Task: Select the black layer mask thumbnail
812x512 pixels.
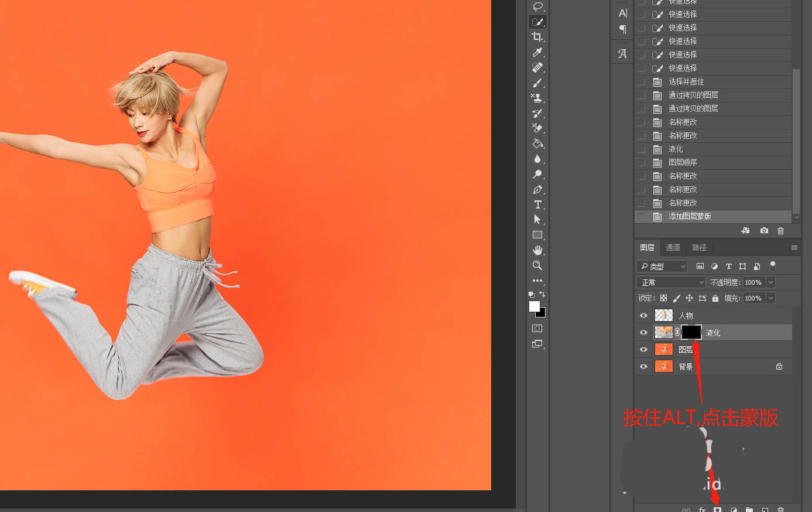Action: 691,332
